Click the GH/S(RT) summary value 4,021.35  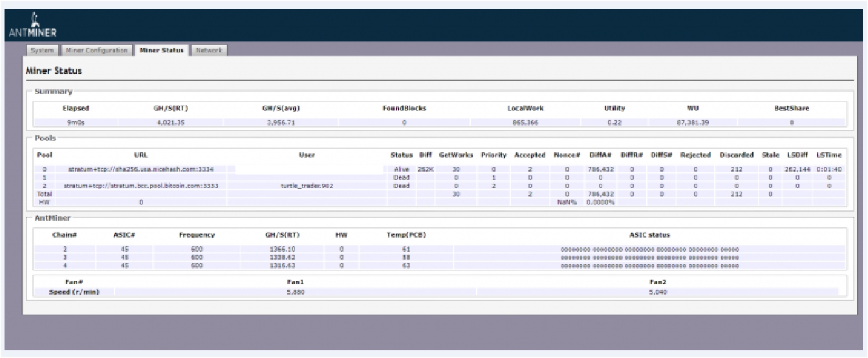pyautogui.click(x=171, y=122)
